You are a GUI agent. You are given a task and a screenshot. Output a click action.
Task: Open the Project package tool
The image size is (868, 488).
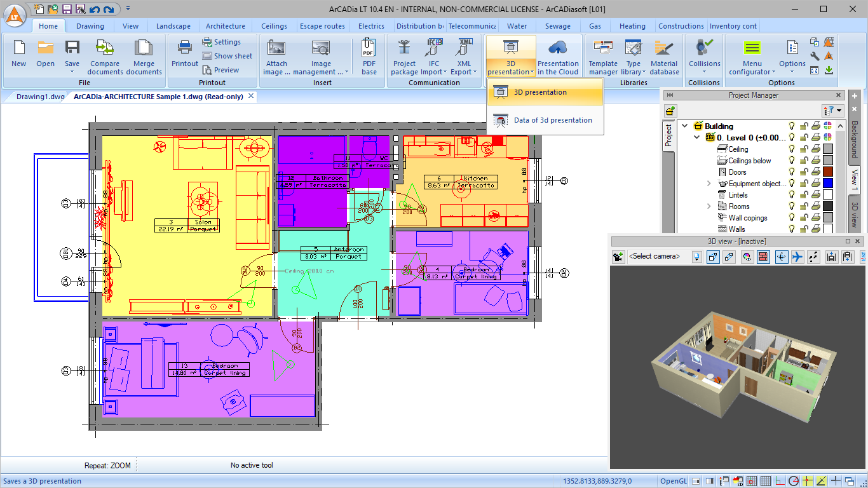pyautogui.click(x=404, y=56)
